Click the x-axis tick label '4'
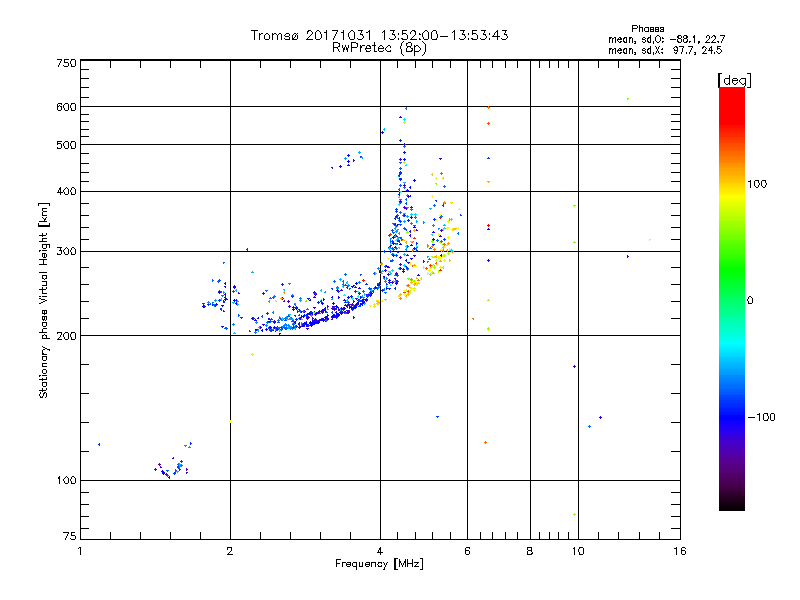The width and height of the screenshot is (800, 600). pyautogui.click(x=380, y=551)
